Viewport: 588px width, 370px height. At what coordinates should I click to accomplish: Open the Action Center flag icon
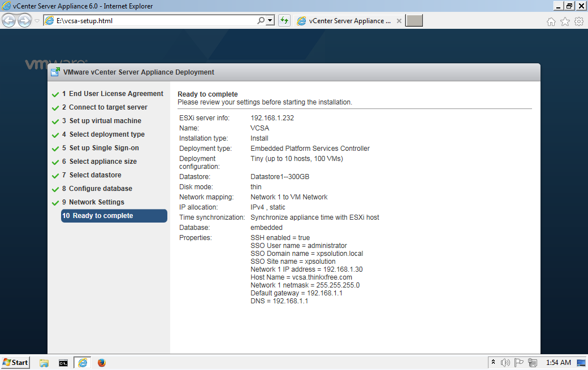coord(518,363)
